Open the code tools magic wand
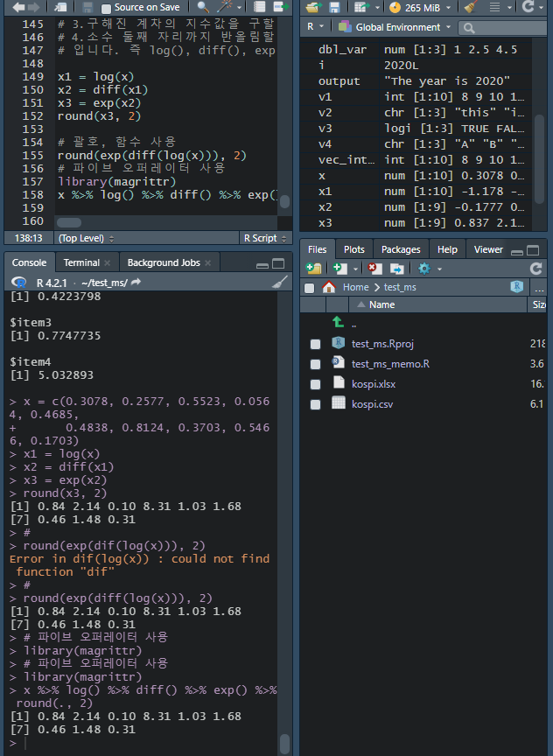 pos(225,7)
